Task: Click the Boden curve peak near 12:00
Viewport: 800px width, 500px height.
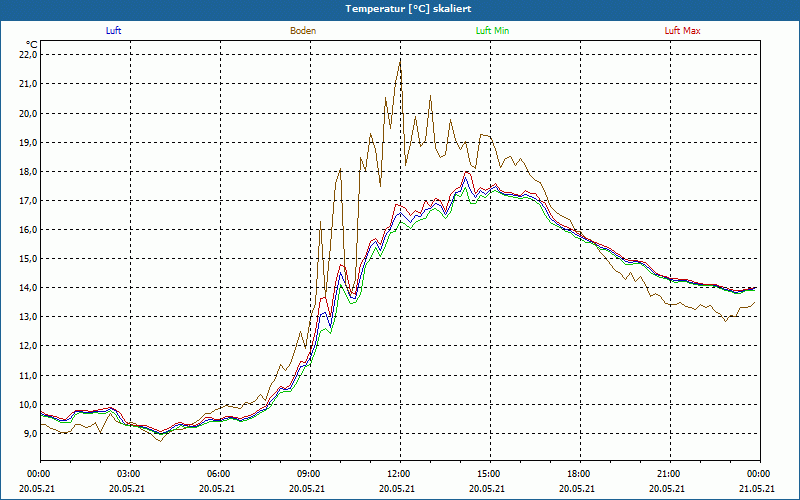Action: [400, 61]
